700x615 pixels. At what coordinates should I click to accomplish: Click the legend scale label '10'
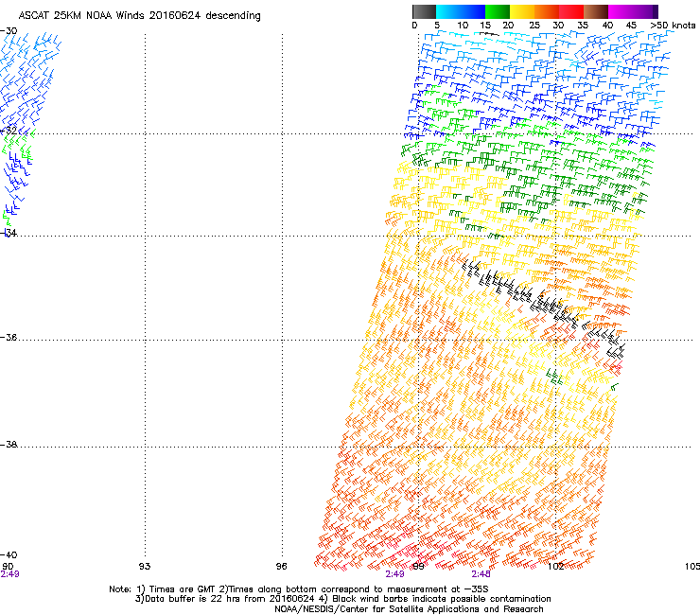coord(463,26)
